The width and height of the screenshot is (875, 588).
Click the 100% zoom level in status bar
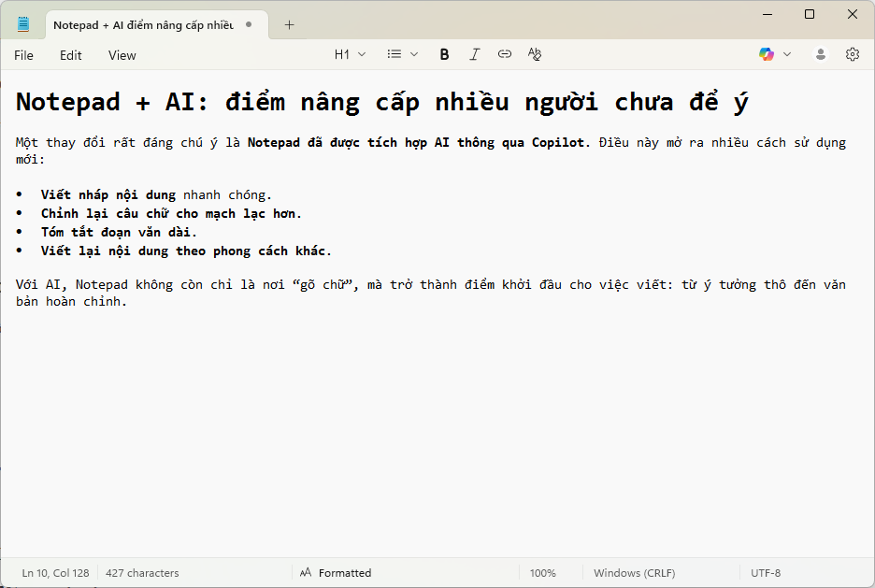(x=543, y=573)
